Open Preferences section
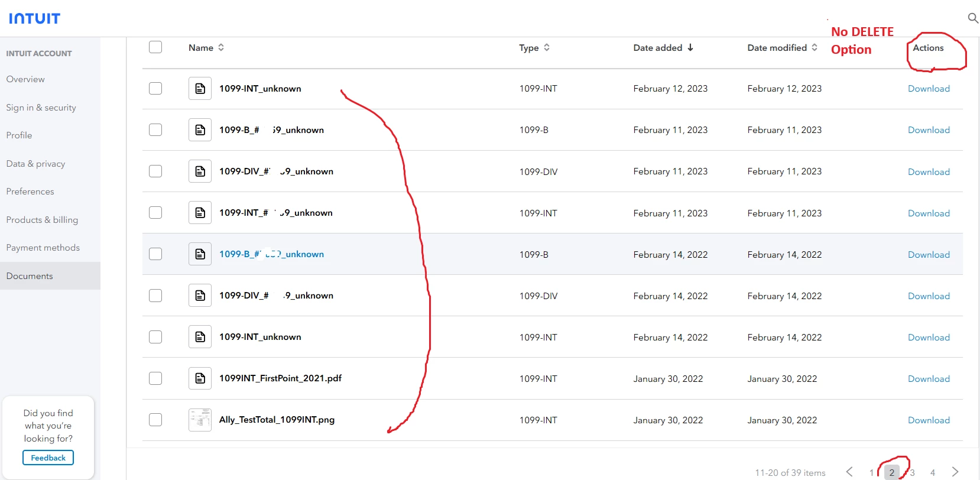Viewport: 980px width, 480px height. (x=30, y=192)
